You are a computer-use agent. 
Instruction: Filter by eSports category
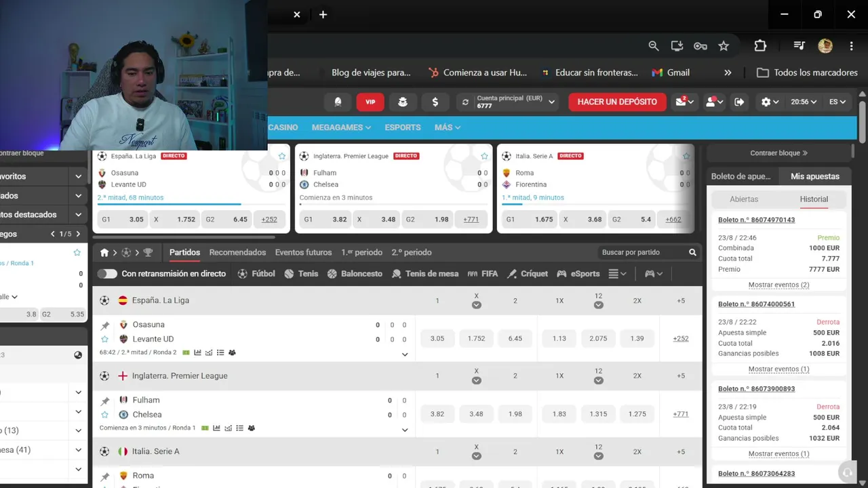pos(578,274)
